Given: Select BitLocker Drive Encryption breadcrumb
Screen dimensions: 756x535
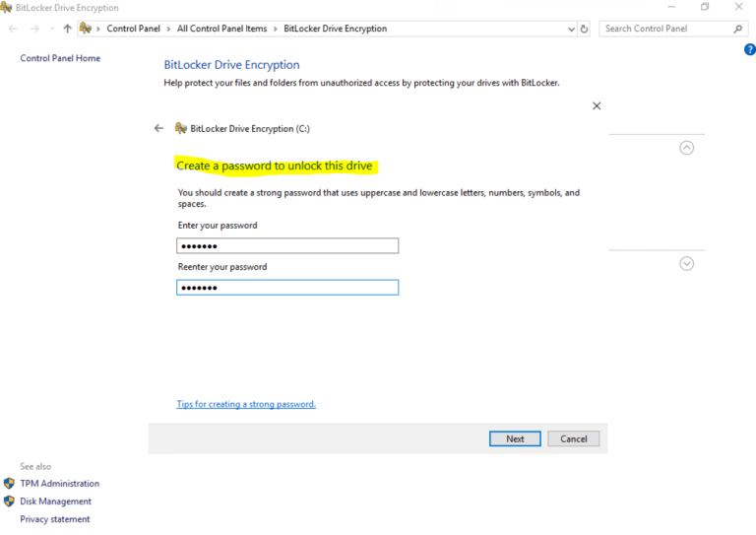Looking at the screenshot, I should [x=335, y=29].
